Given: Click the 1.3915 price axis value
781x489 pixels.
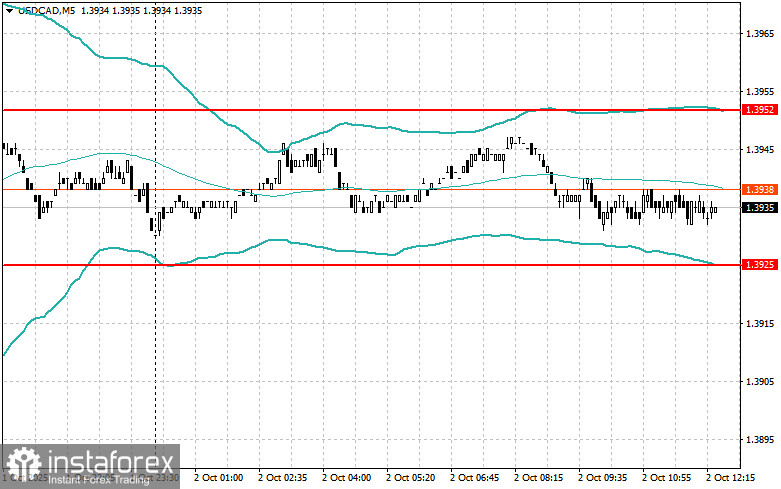Looking at the screenshot, I should (760, 324).
